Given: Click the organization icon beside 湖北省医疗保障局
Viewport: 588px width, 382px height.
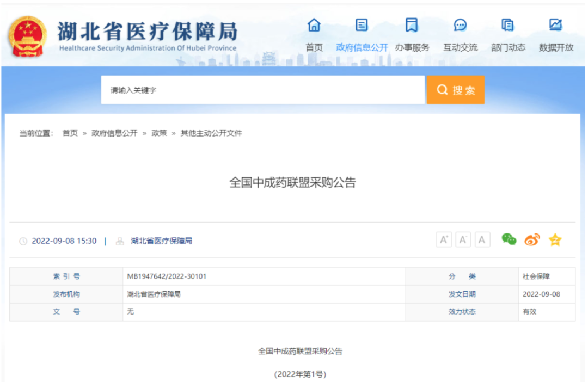Looking at the screenshot, I should [x=120, y=242].
